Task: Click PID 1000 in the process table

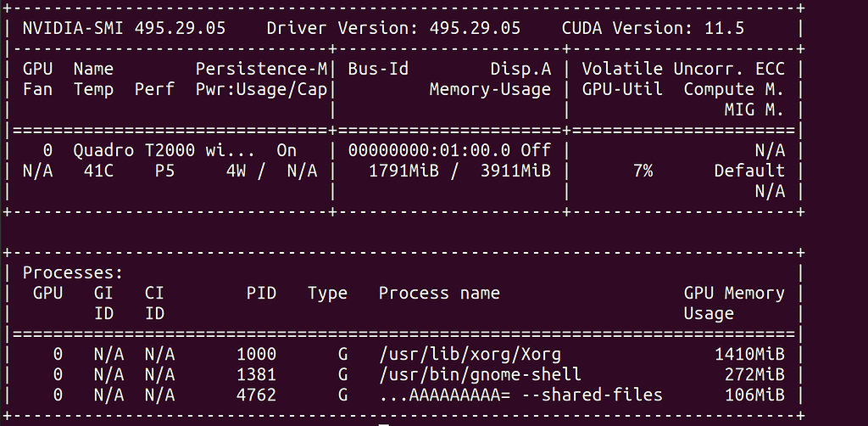Action: tap(256, 354)
